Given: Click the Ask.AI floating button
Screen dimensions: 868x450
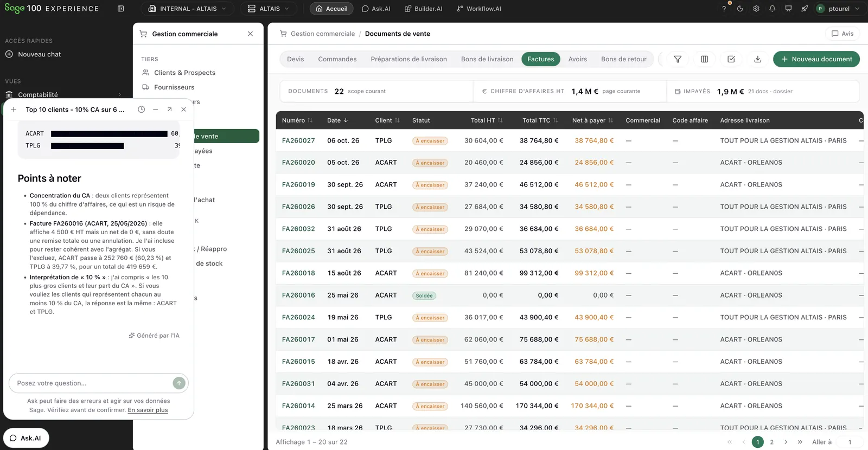Looking at the screenshot, I should tap(26, 438).
